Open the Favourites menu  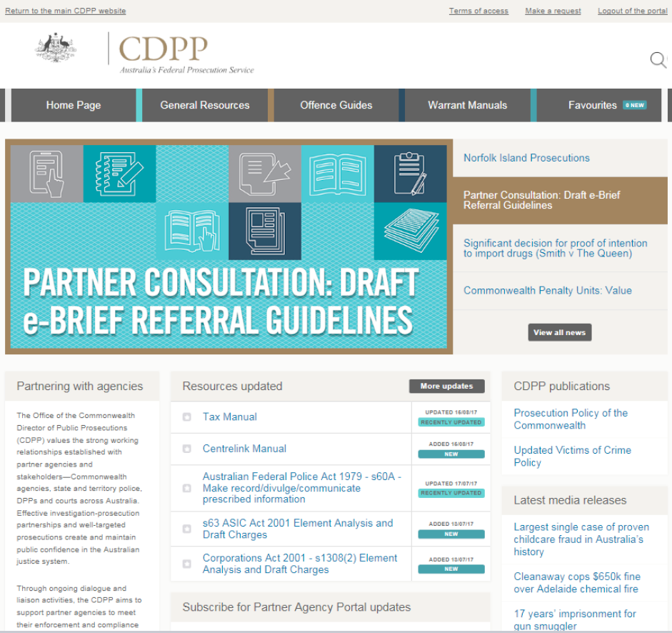tap(598, 105)
